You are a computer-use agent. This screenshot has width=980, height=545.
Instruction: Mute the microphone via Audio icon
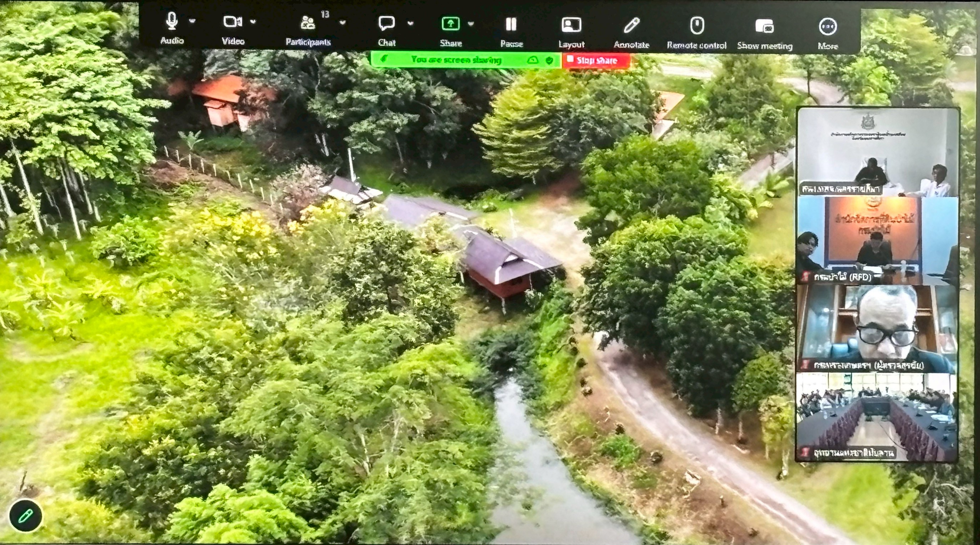click(172, 21)
